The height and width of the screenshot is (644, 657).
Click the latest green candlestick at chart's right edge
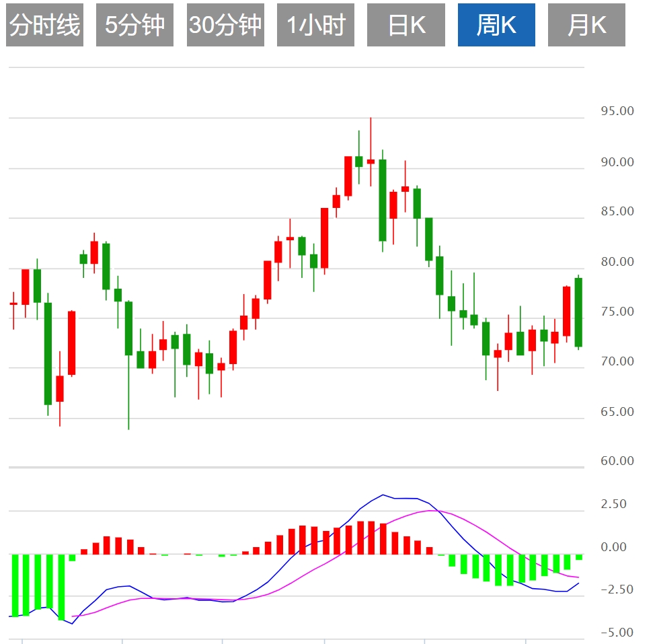(578, 312)
